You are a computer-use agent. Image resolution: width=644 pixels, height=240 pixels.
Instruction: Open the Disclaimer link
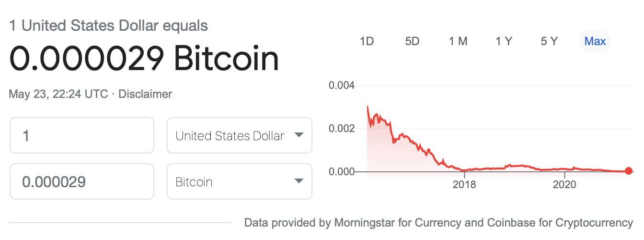point(145,94)
